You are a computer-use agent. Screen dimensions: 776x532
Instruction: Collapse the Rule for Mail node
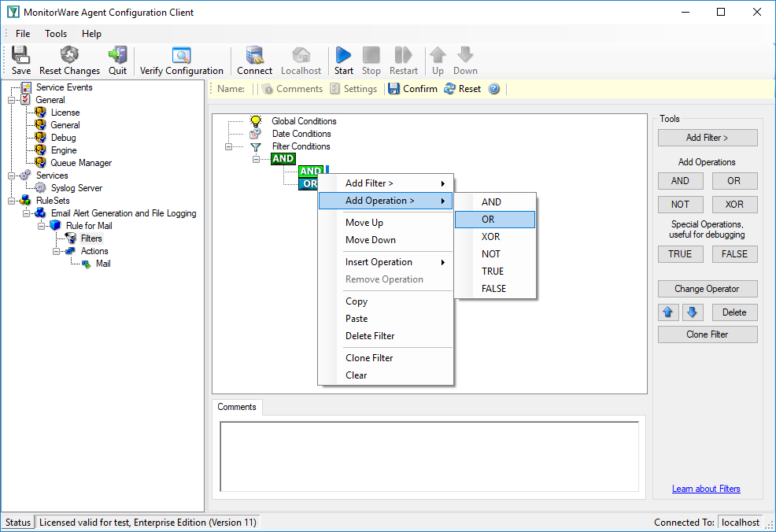pos(42,226)
